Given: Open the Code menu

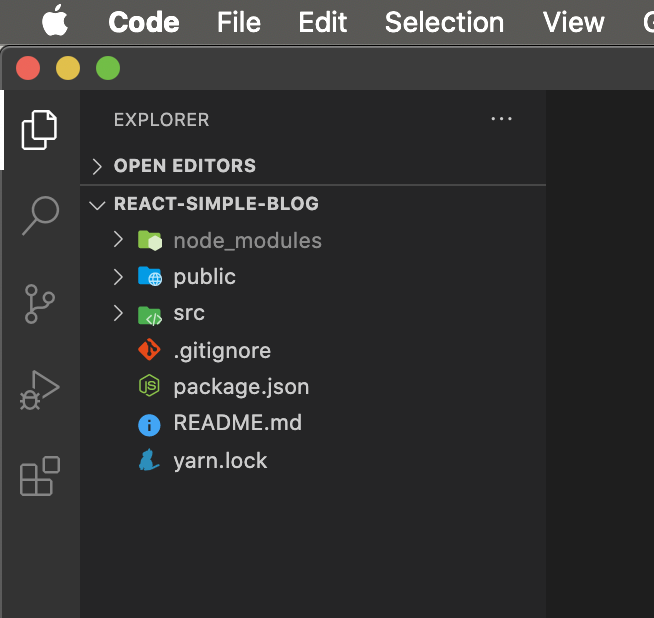Looking at the screenshot, I should click(144, 22).
